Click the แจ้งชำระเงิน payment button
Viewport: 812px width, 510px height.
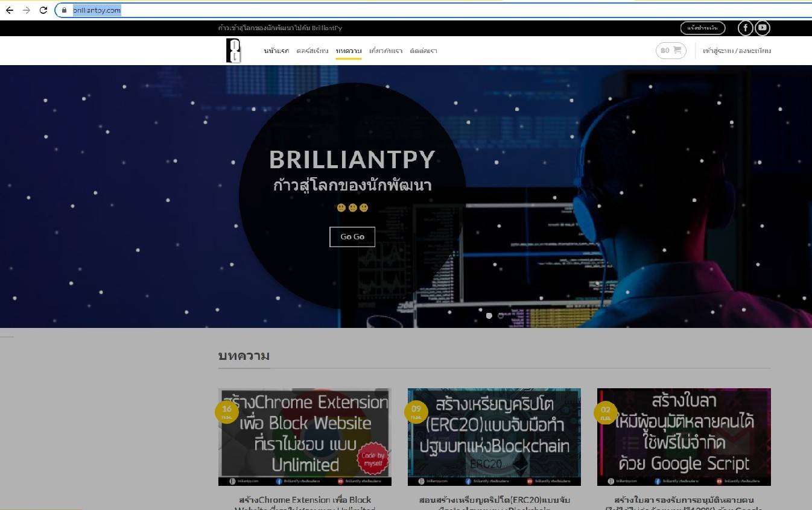tap(699, 28)
